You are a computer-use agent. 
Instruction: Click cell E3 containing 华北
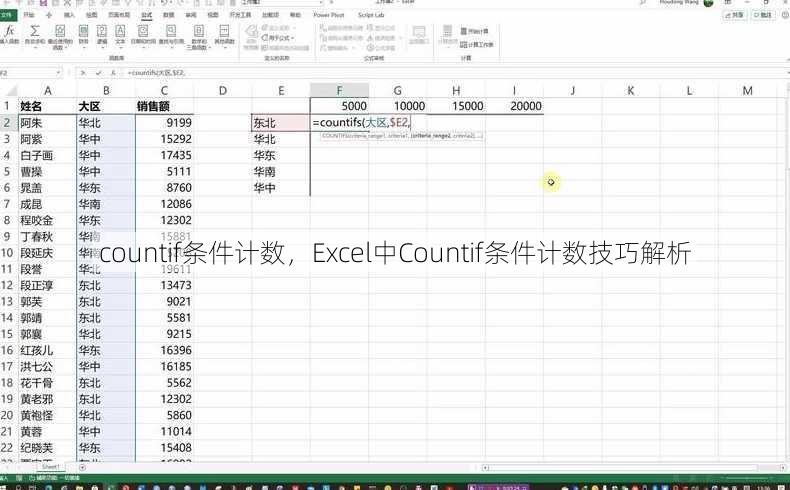coord(281,139)
